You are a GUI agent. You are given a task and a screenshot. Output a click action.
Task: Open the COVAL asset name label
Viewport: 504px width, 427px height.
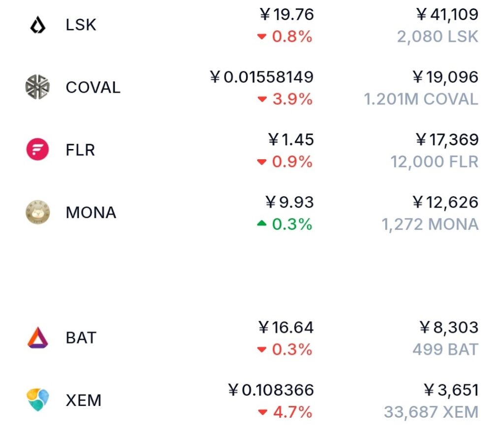pyautogui.click(x=93, y=88)
